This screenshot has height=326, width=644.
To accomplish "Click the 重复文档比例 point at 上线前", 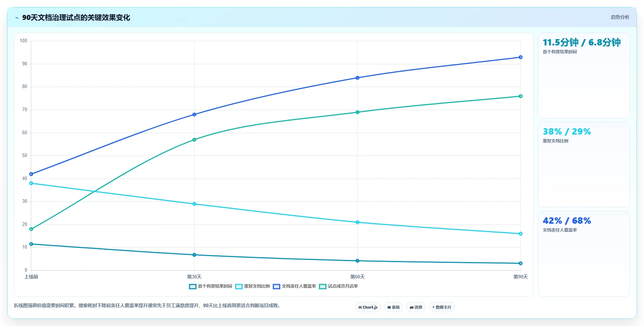I will pyautogui.click(x=31, y=183).
